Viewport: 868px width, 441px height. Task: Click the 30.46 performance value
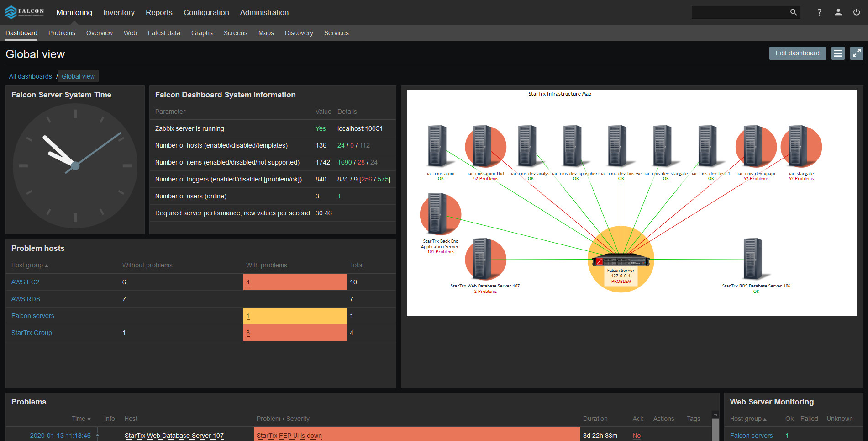coord(324,213)
